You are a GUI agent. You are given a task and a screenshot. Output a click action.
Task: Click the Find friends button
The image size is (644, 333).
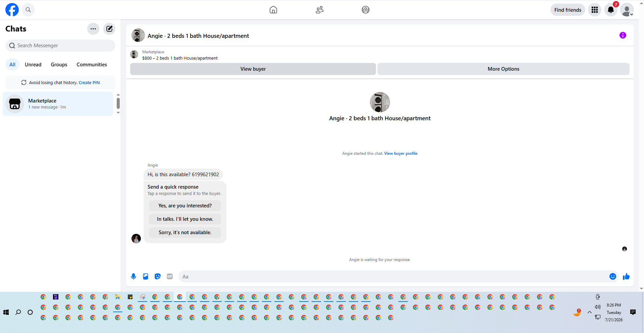568,10
